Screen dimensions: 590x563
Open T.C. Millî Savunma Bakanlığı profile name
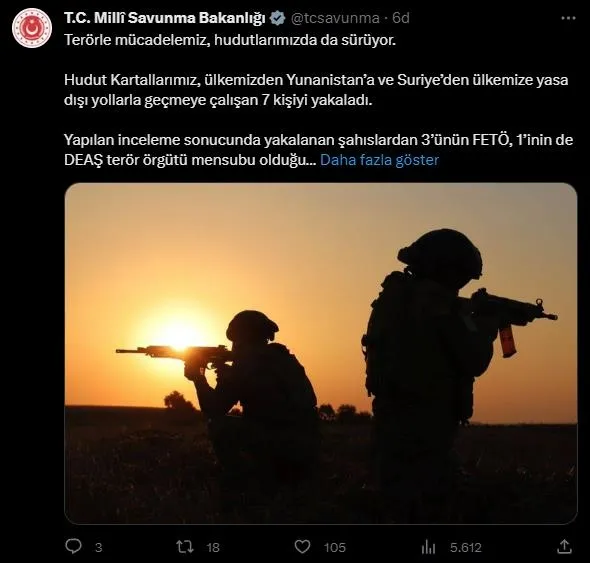click(x=165, y=18)
